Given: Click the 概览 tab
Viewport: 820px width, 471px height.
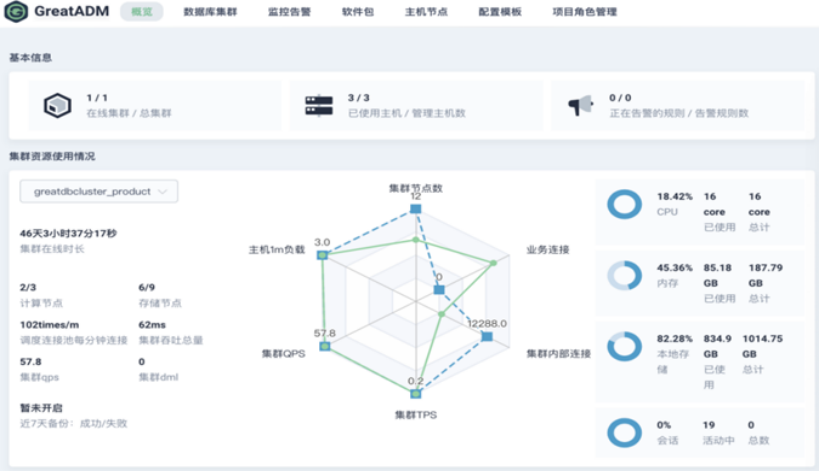Looking at the screenshot, I should [x=142, y=12].
